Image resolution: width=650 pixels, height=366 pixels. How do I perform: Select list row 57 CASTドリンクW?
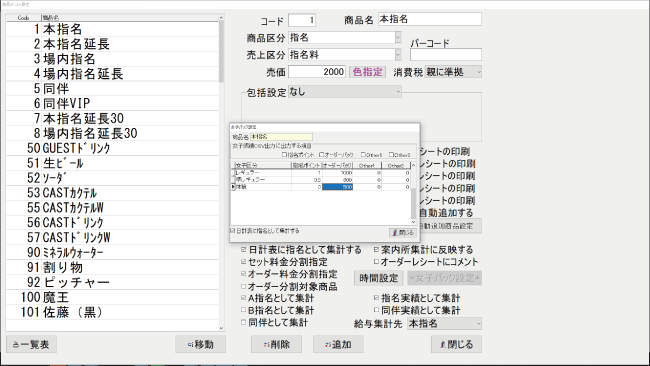[112, 238]
